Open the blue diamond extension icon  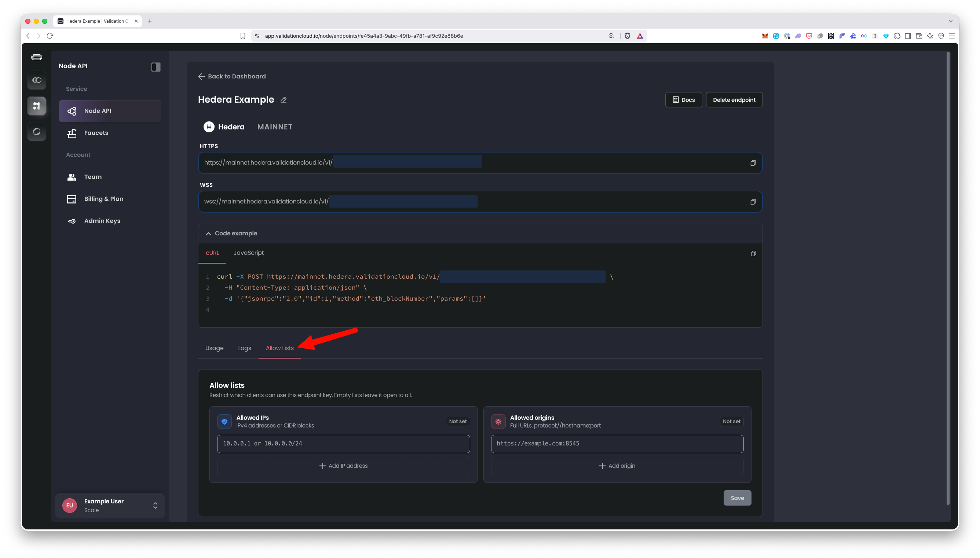(x=886, y=36)
